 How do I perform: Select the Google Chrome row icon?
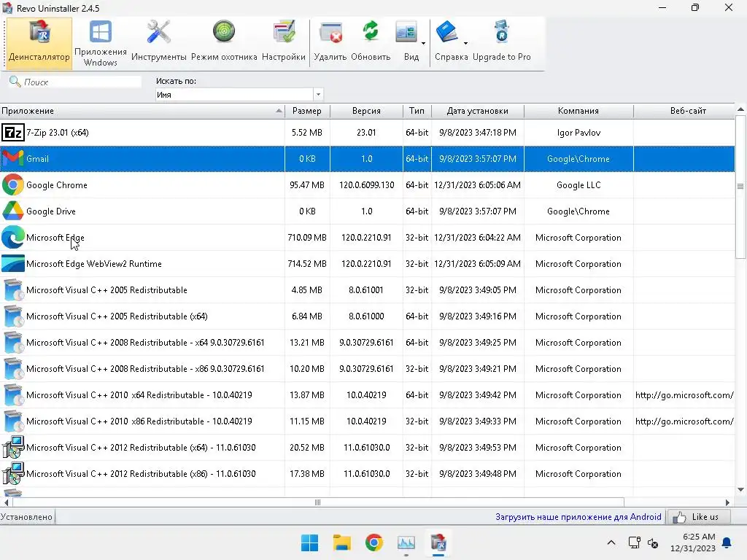(x=13, y=184)
